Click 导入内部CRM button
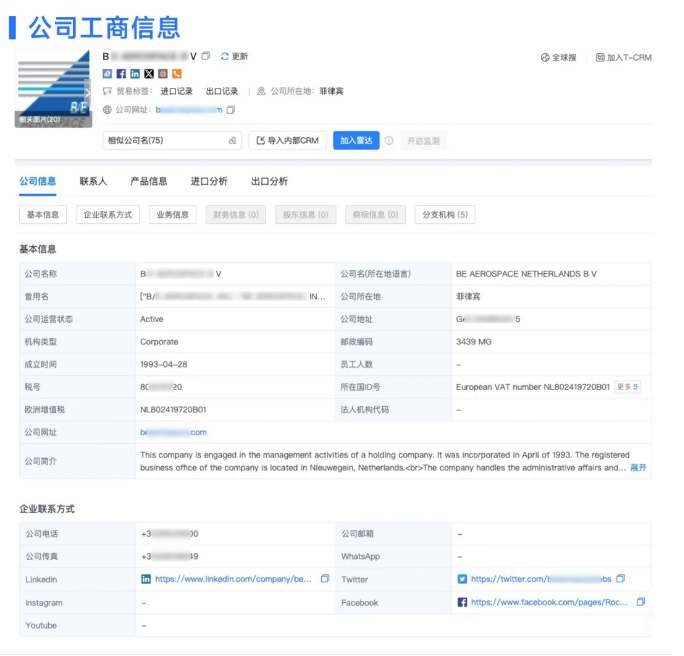 click(x=287, y=141)
